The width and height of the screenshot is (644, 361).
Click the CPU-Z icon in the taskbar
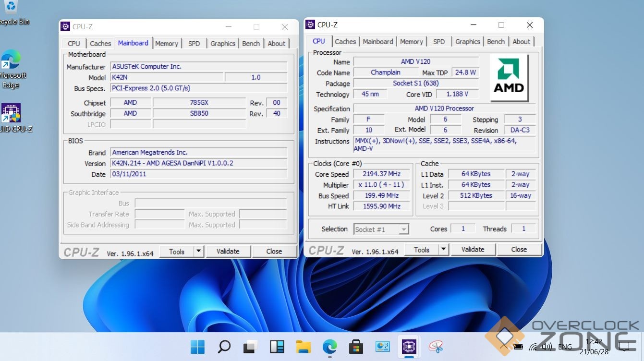coord(408,346)
